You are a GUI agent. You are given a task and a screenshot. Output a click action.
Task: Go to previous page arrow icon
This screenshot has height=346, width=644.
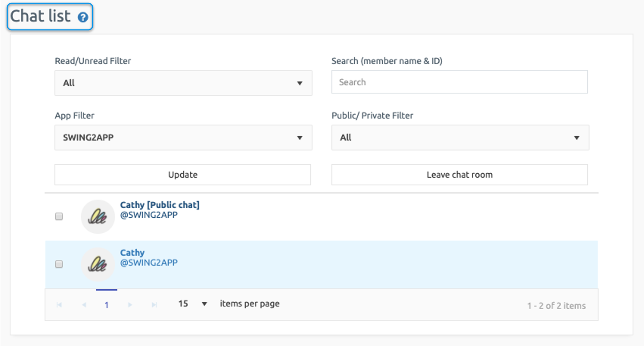point(84,305)
